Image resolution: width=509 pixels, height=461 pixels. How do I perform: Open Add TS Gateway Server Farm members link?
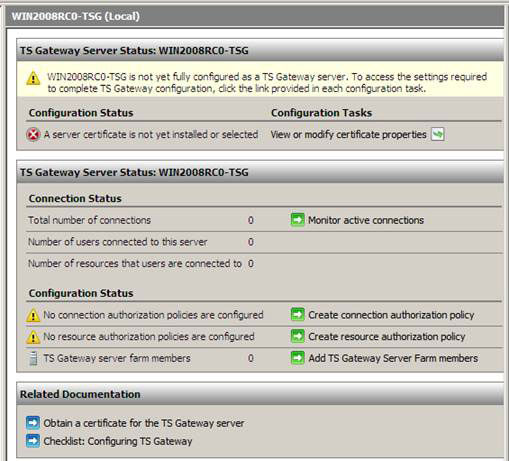coord(393,358)
